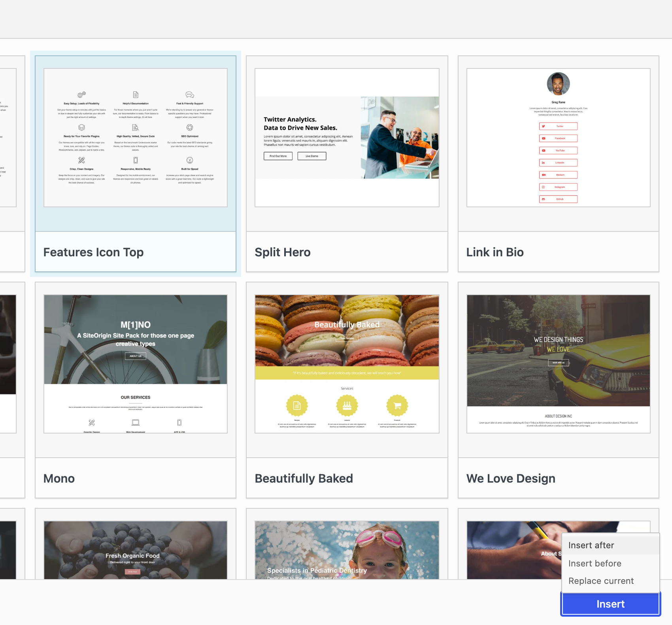Click YouTube link in Link in Bio preview
Viewport: 672px width, 625px height.
click(x=558, y=151)
